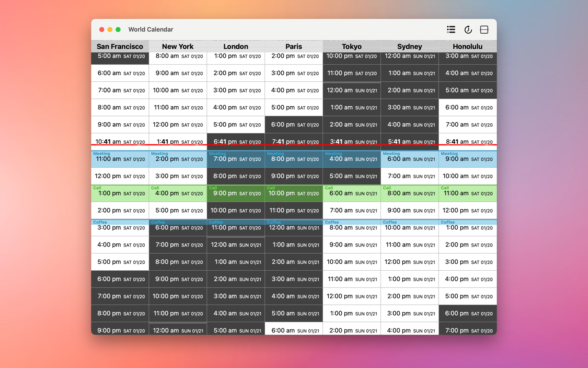Click the 7:00 am Sydney cell
This screenshot has height=368, width=588.
410,176
